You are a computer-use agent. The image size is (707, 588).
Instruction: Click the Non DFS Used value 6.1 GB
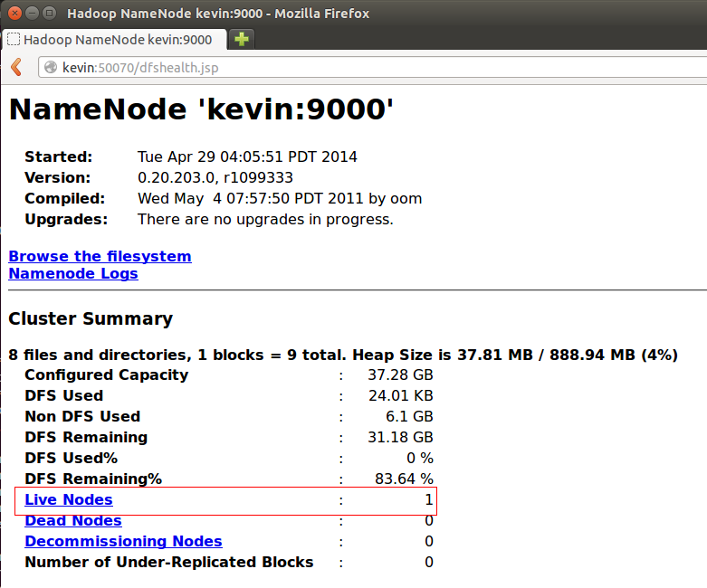coord(409,416)
